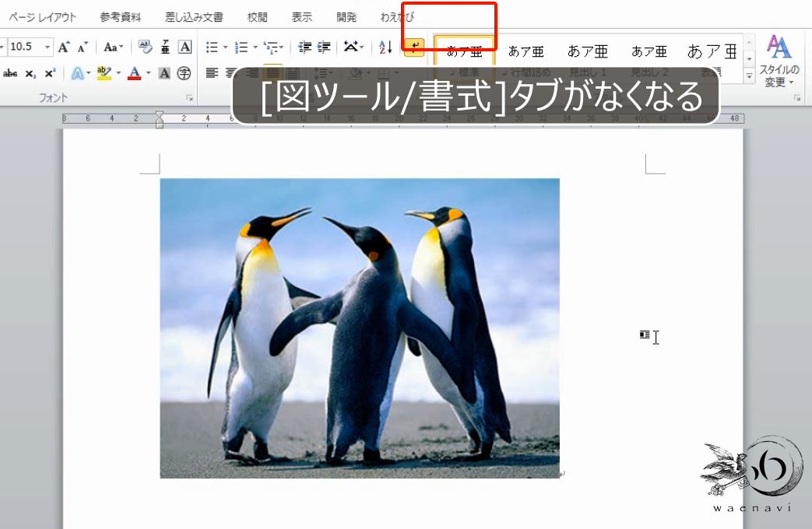The image size is (812, 529).
Task: Apply the 標準 style from the gallery
Action: 465,58
